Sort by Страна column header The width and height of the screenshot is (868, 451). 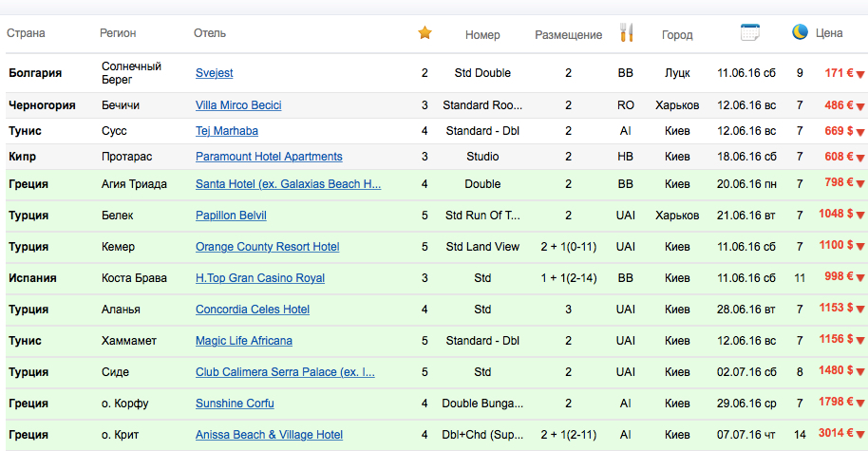tap(26, 34)
